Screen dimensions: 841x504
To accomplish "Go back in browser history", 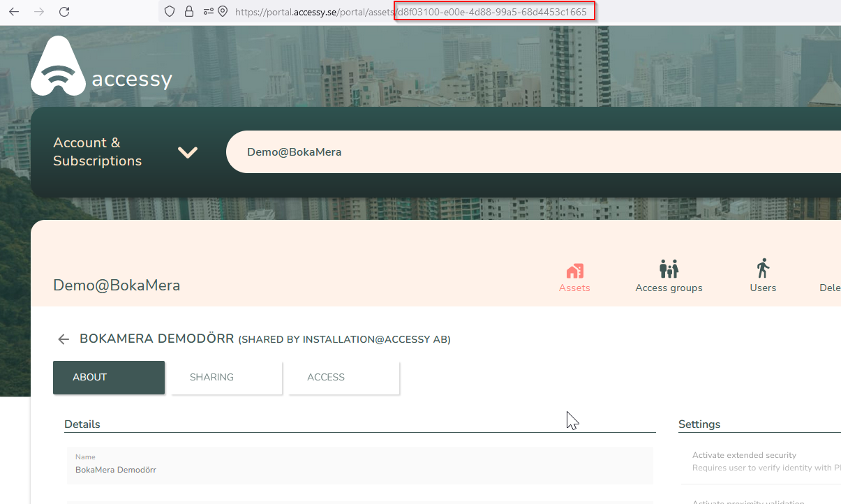I will coord(14,12).
